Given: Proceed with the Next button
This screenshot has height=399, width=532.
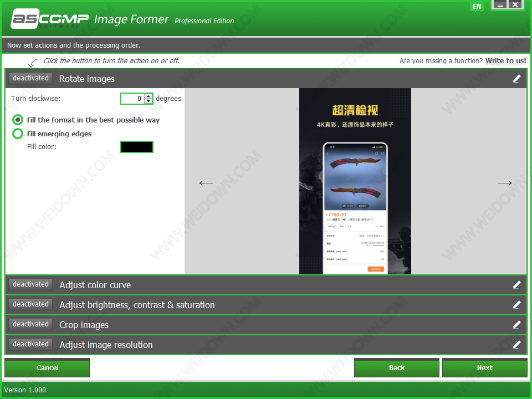Looking at the screenshot, I should click(484, 368).
